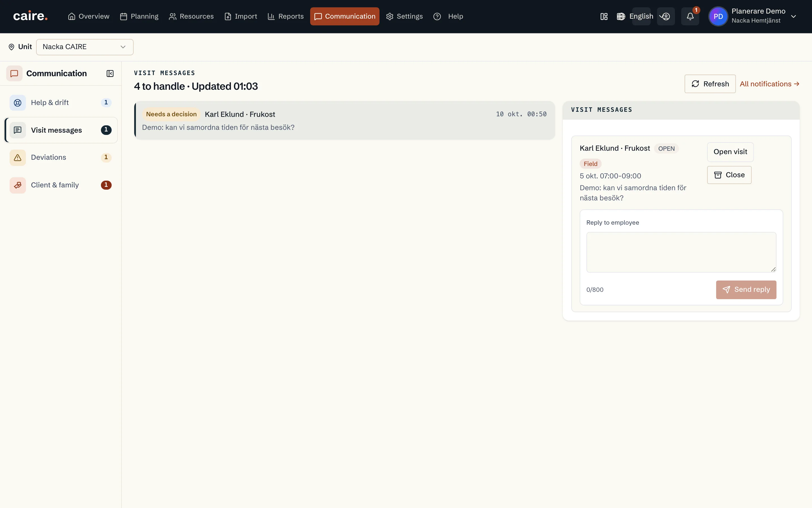Click the Refresh button
The width and height of the screenshot is (812, 508).
click(x=710, y=84)
